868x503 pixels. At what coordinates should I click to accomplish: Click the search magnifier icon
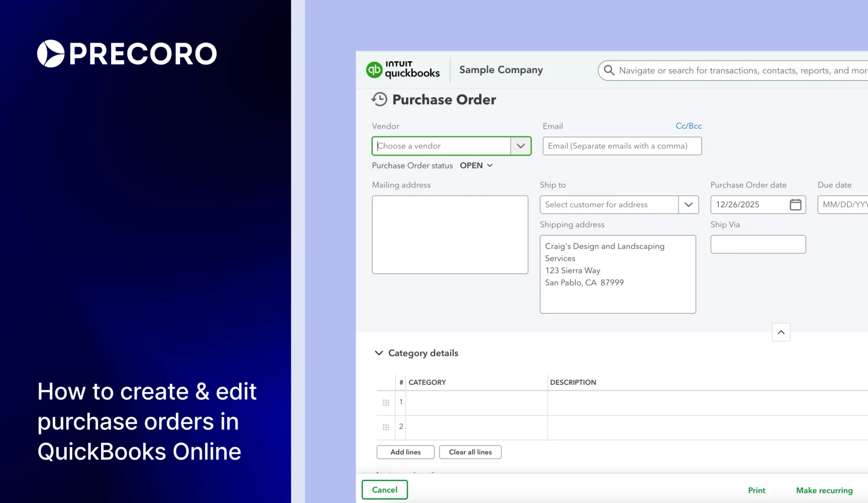coord(609,70)
